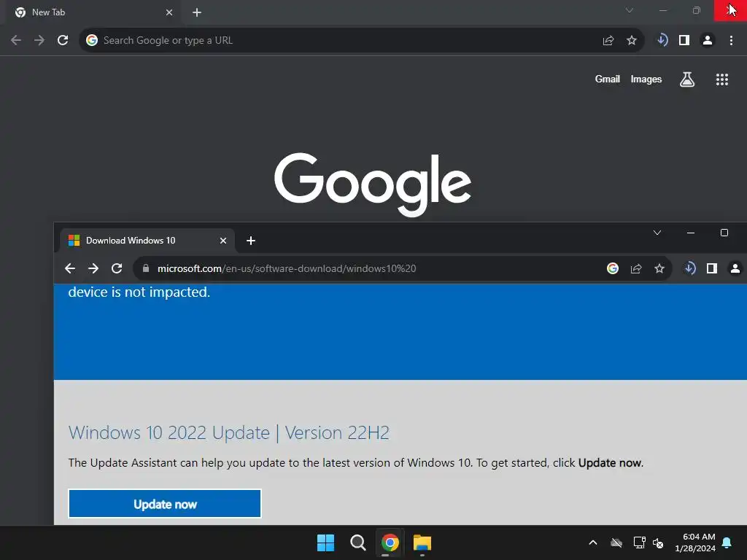Select the New Tab tab
The image size is (747, 560).
pos(90,12)
